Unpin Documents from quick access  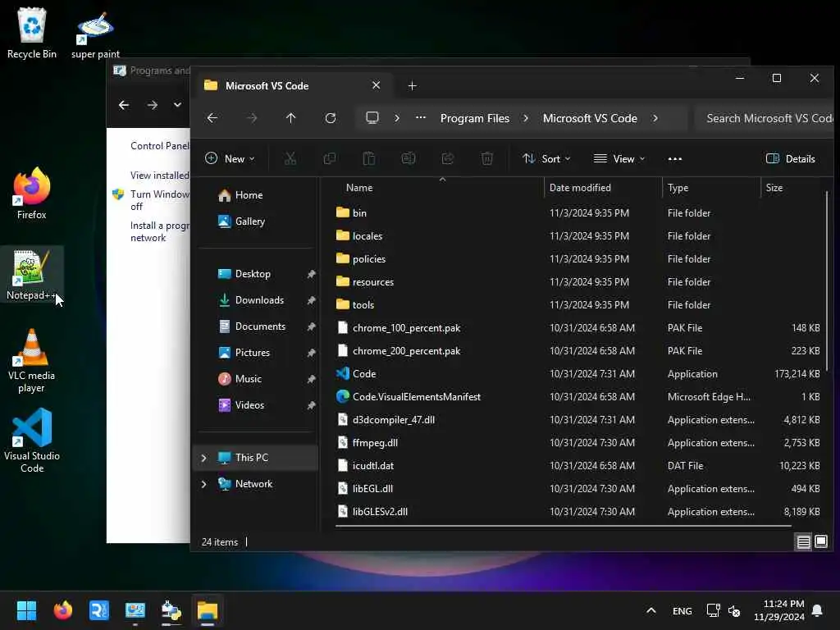[x=311, y=326]
